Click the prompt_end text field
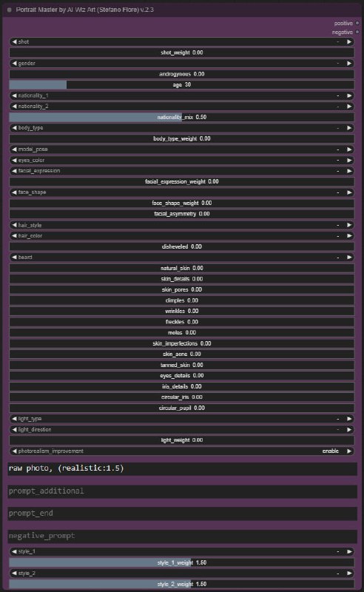Screen dimensions: 364x592 point(183,514)
